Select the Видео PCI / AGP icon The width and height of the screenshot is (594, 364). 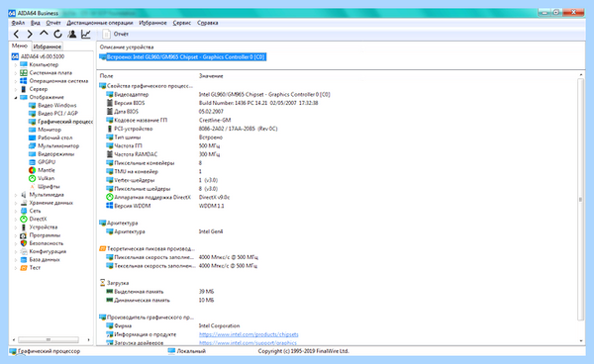33,113
